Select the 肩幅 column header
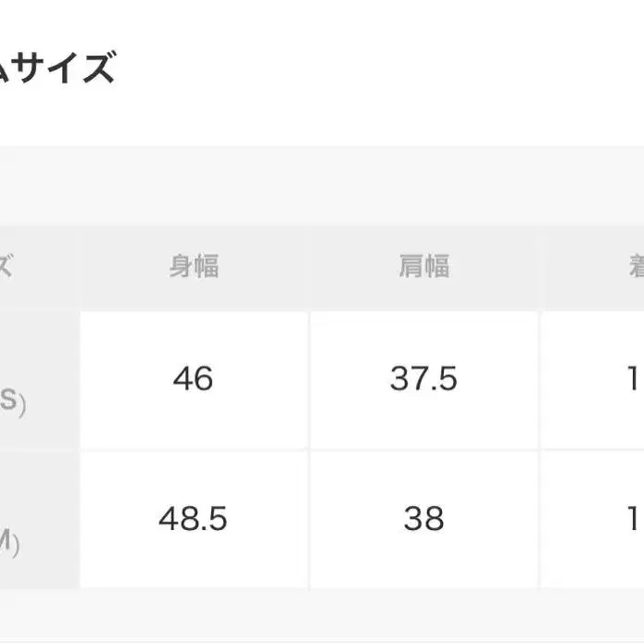 pos(423,267)
